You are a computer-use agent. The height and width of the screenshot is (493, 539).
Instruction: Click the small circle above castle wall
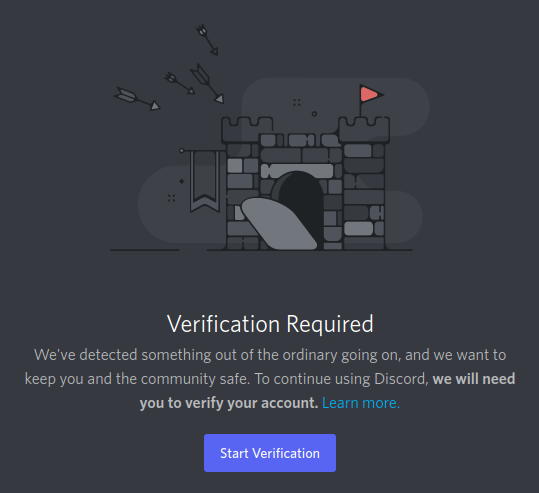pos(314,114)
